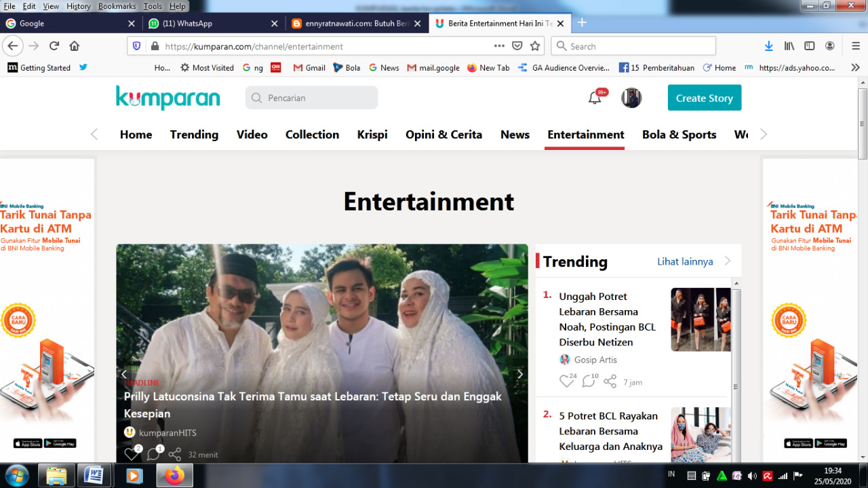
Task: Toggle tracking protection via the shield icon
Action: point(136,45)
